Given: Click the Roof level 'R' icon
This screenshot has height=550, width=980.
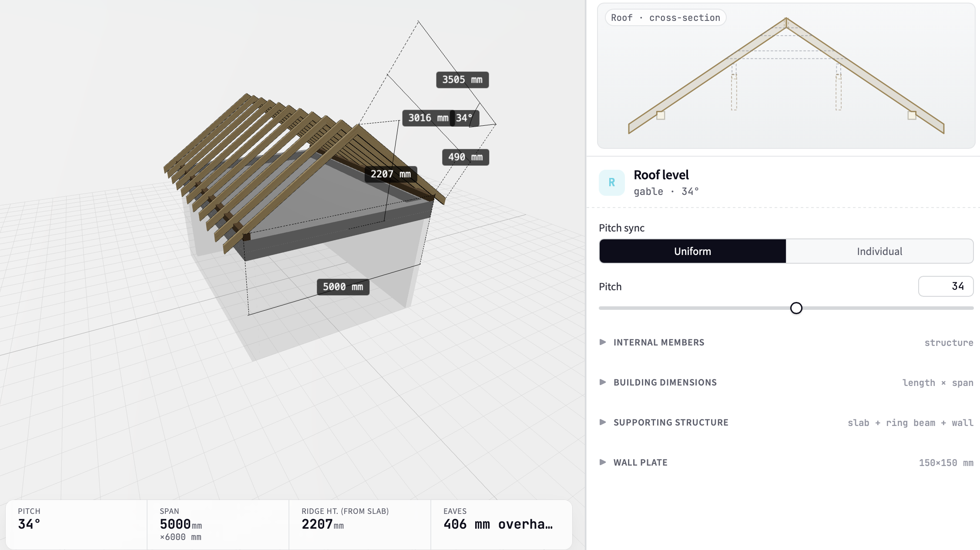Looking at the screenshot, I should tap(611, 183).
